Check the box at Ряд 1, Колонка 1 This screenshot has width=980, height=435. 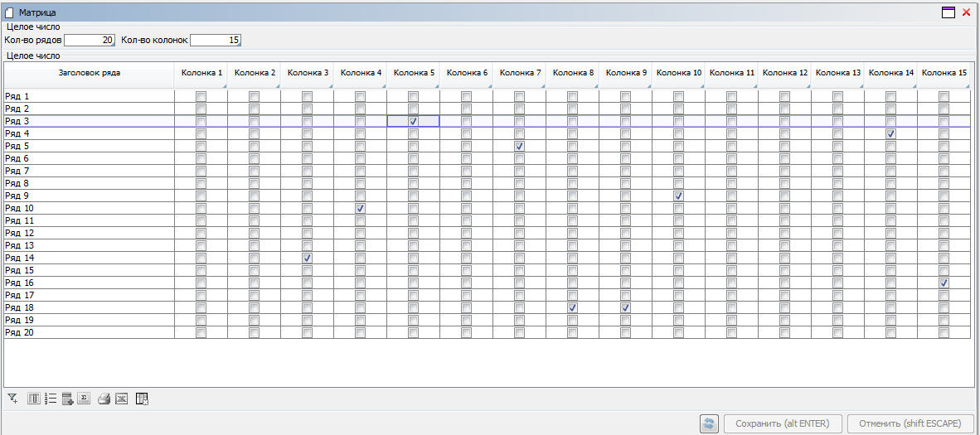click(201, 96)
